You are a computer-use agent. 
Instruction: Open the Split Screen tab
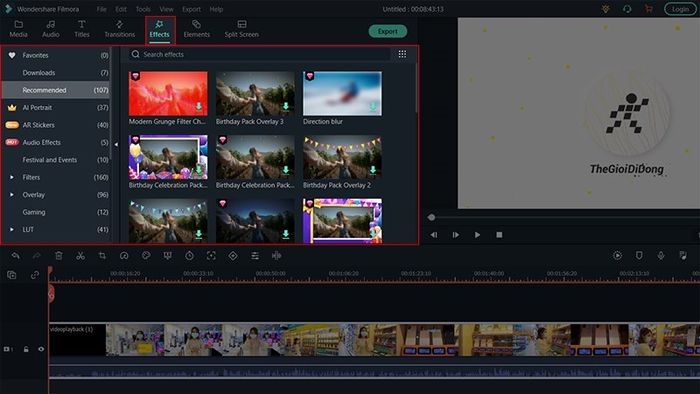(x=242, y=29)
